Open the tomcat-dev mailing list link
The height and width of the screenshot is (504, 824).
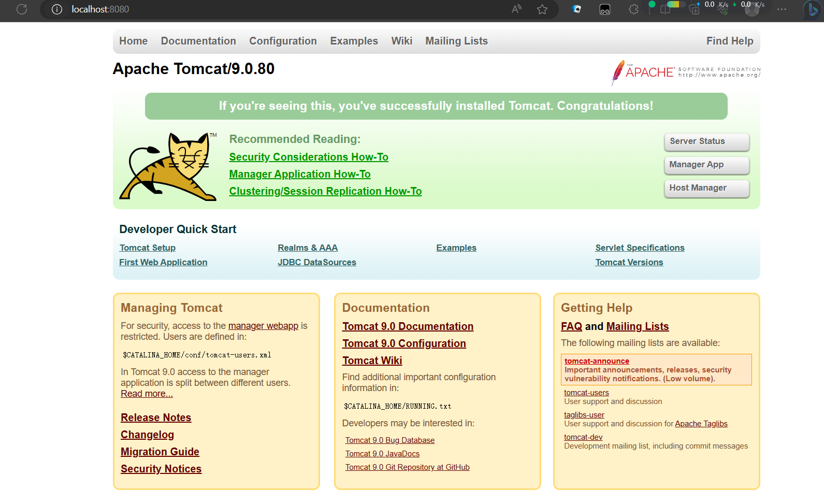(x=583, y=437)
